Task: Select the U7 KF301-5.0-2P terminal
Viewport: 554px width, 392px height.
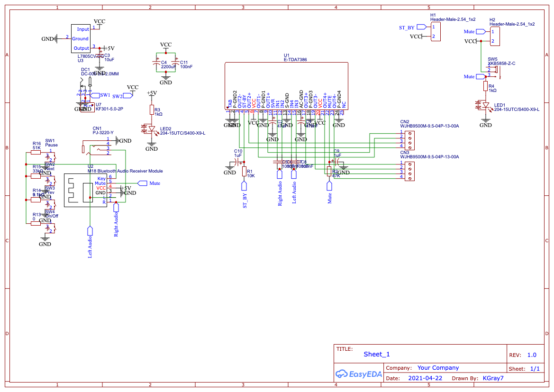Action: click(87, 107)
